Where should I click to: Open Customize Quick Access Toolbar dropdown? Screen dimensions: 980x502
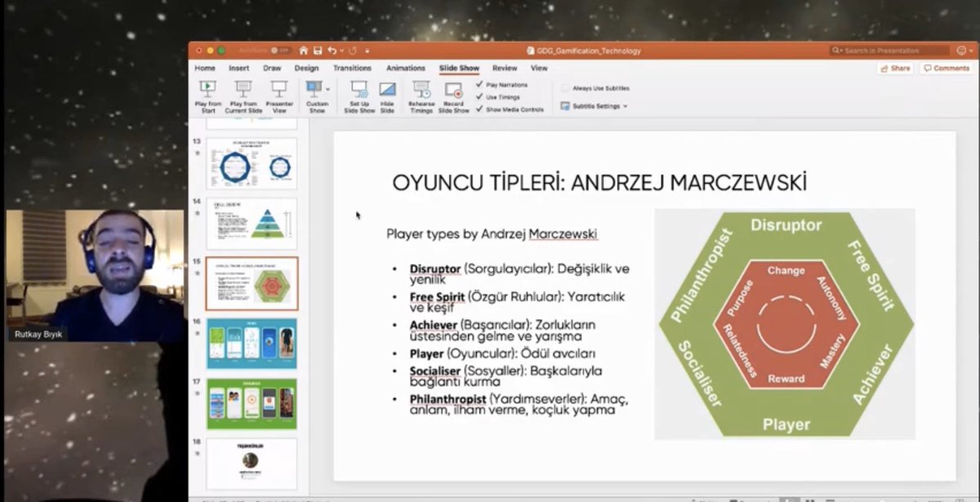[x=367, y=51]
